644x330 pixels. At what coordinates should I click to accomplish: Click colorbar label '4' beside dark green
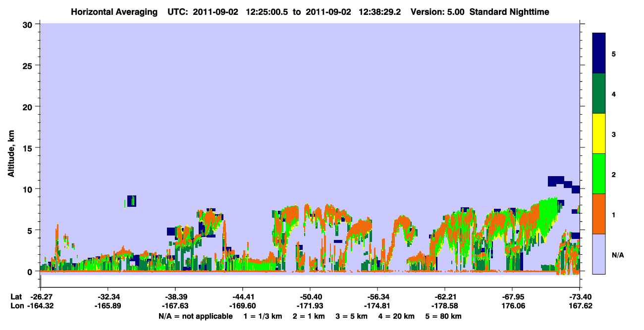614,94
